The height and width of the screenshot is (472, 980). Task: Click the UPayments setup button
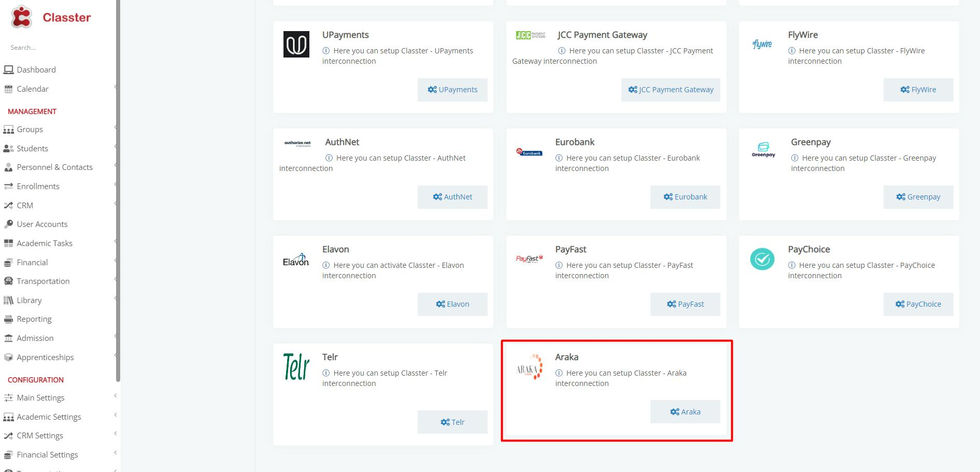point(452,90)
